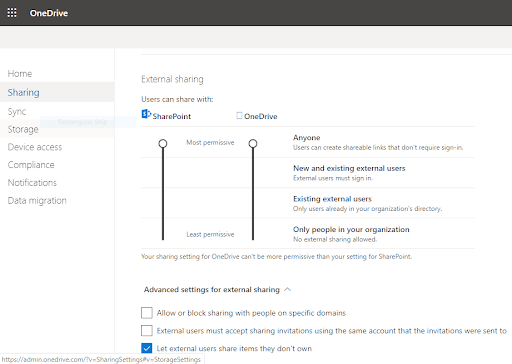Click the Most permissive label

point(210,143)
